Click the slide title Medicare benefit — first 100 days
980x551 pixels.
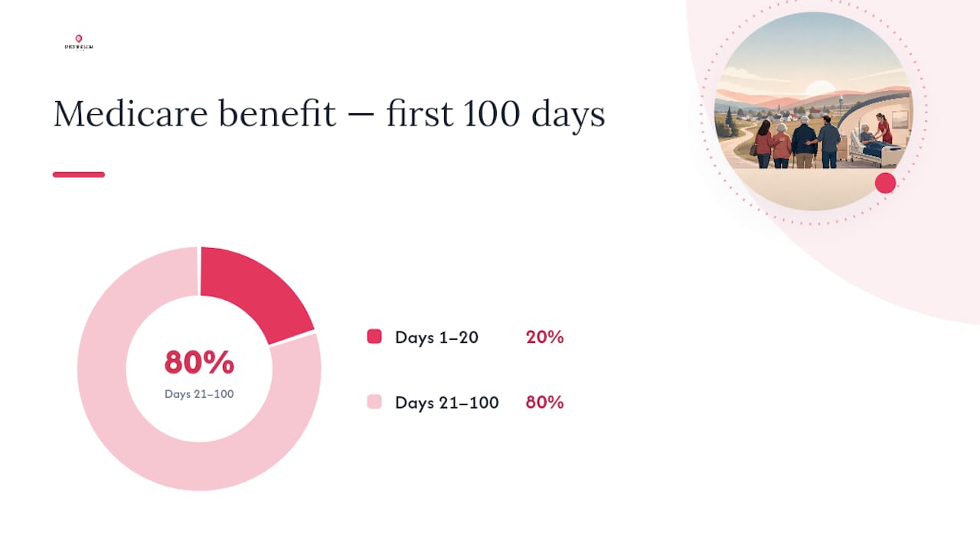329,113
